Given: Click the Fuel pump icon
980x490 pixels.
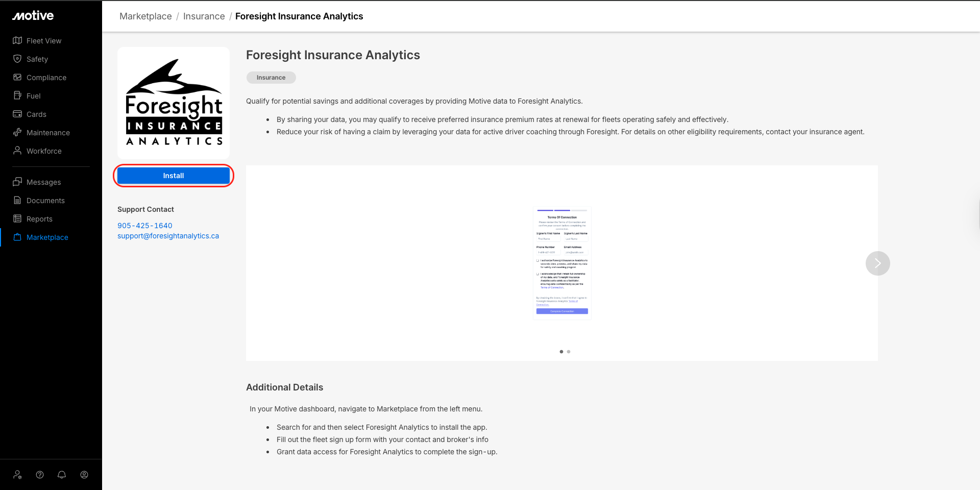Looking at the screenshot, I should tap(17, 96).
